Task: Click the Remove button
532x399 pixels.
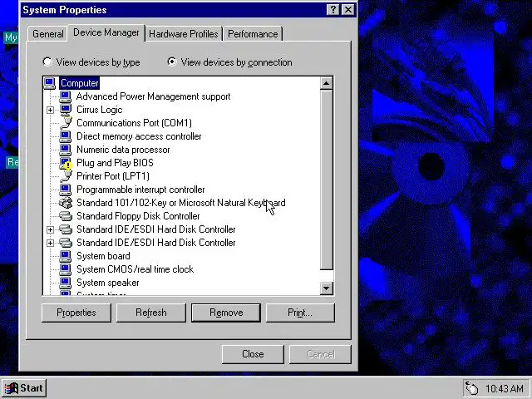Action: (226, 313)
